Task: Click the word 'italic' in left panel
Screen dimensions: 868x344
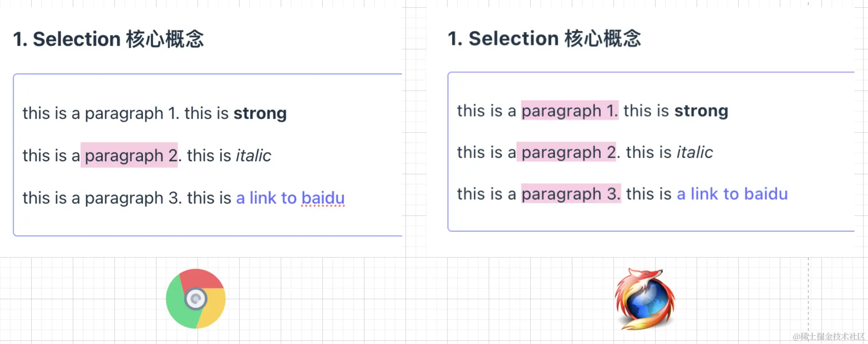Action: click(x=253, y=156)
